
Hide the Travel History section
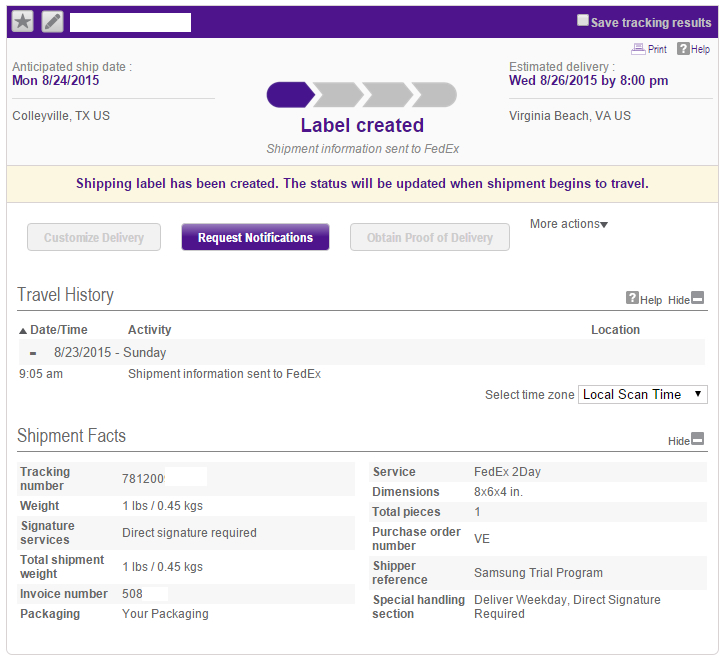click(686, 299)
